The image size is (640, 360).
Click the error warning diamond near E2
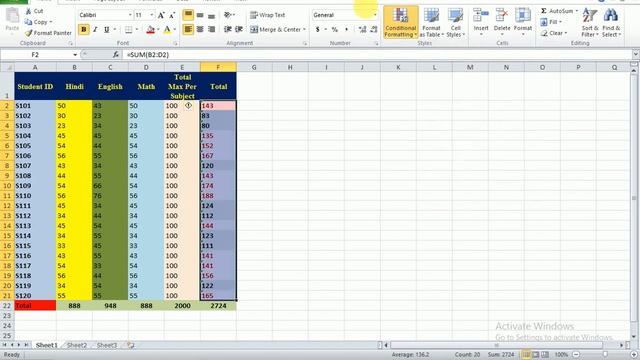point(188,105)
